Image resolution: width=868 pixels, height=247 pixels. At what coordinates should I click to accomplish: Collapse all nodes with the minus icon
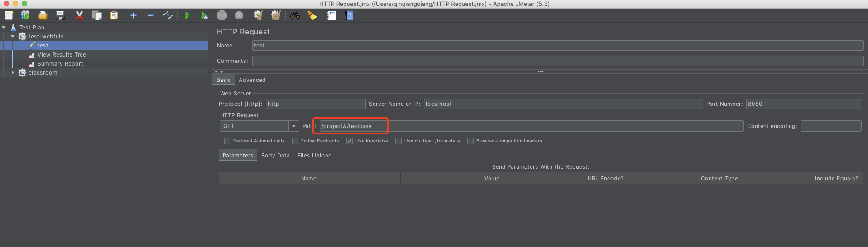(151, 15)
